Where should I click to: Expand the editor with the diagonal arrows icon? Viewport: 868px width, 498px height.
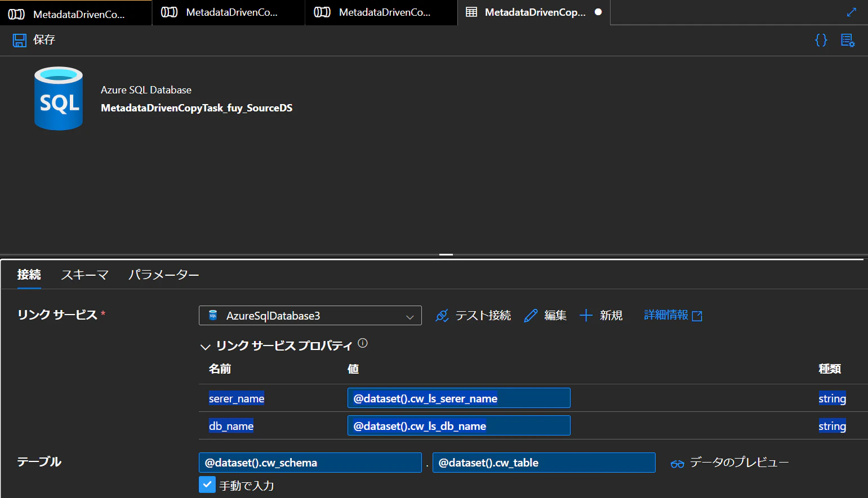click(x=852, y=12)
